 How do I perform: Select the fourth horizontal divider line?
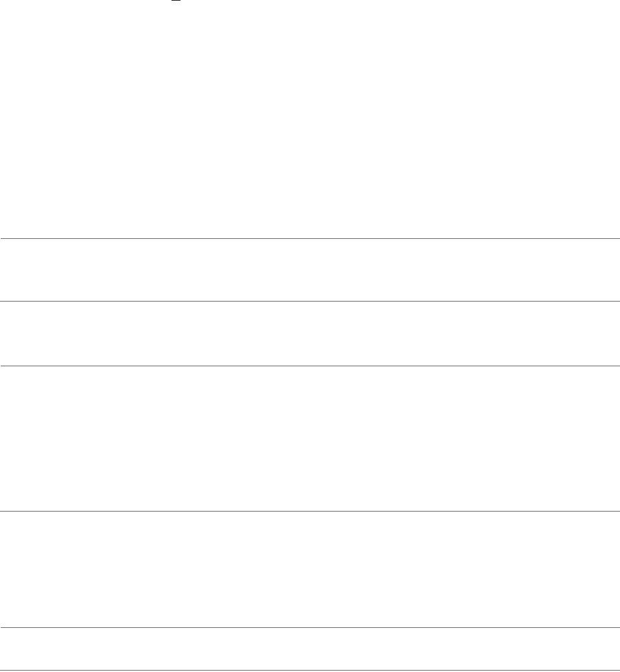pos(310,511)
